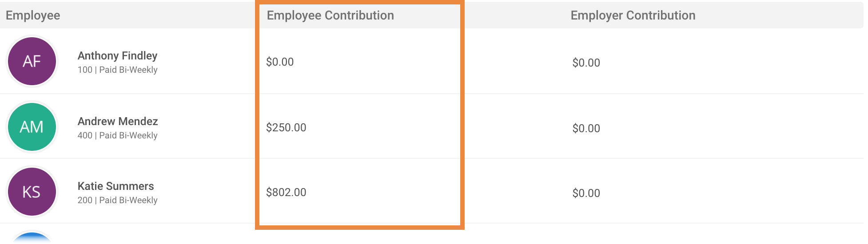Click Andrew Mendez's green AM avatar
Screen dimensions: 868x244
[x=32, y=127]
